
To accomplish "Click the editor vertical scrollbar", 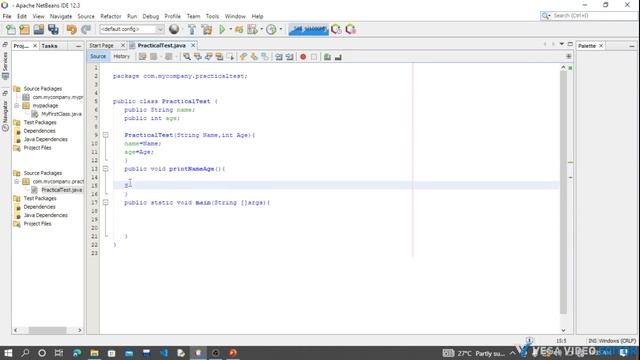I will coord(563,192).
